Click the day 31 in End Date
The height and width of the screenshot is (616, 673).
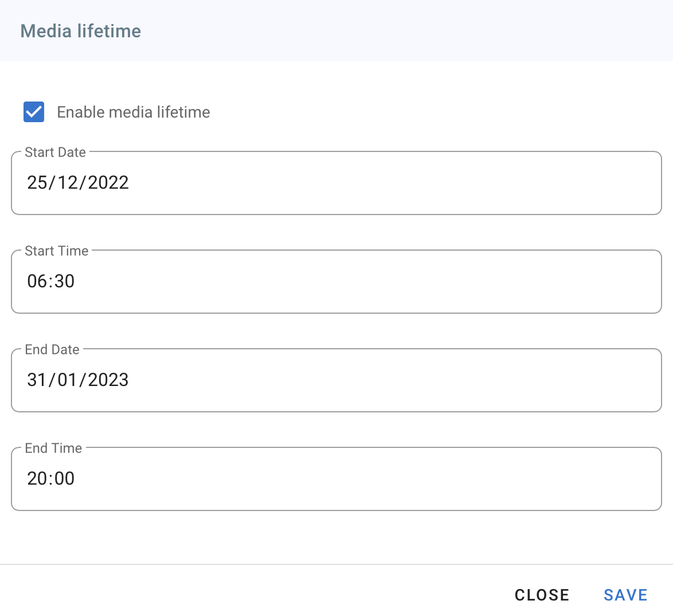pyautogui.click(x=37, y=380)
